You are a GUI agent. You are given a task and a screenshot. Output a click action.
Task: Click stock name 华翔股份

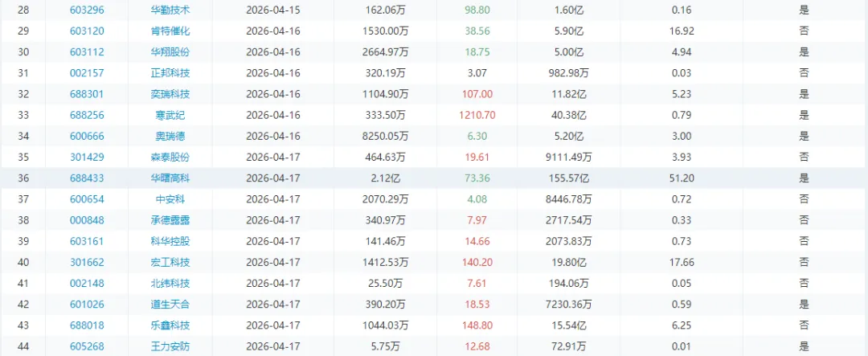[x=170, y=52]
